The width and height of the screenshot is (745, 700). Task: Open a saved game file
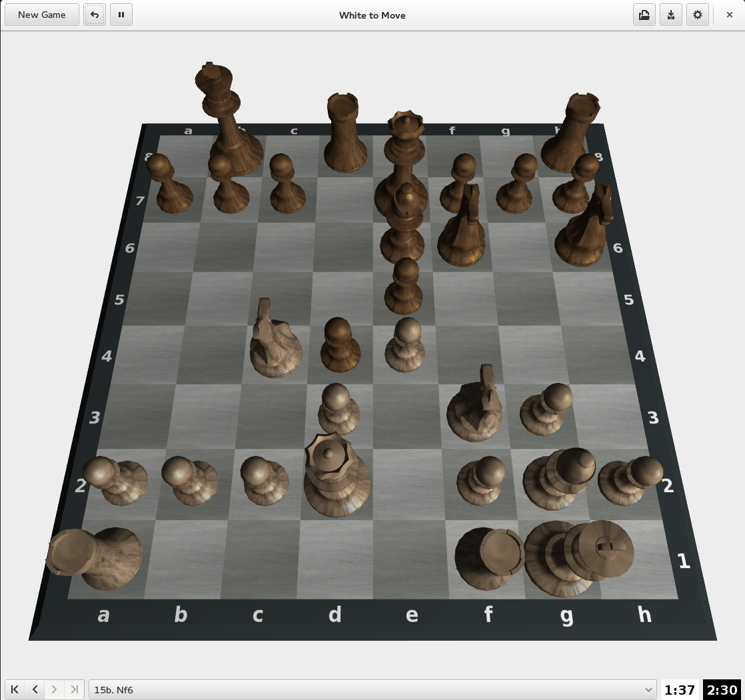point(644,15)
